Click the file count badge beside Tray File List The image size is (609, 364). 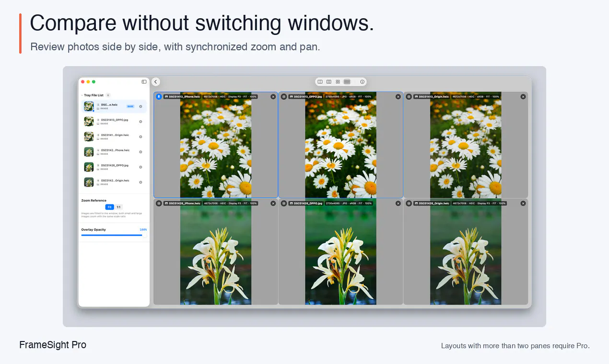point(108,95)
